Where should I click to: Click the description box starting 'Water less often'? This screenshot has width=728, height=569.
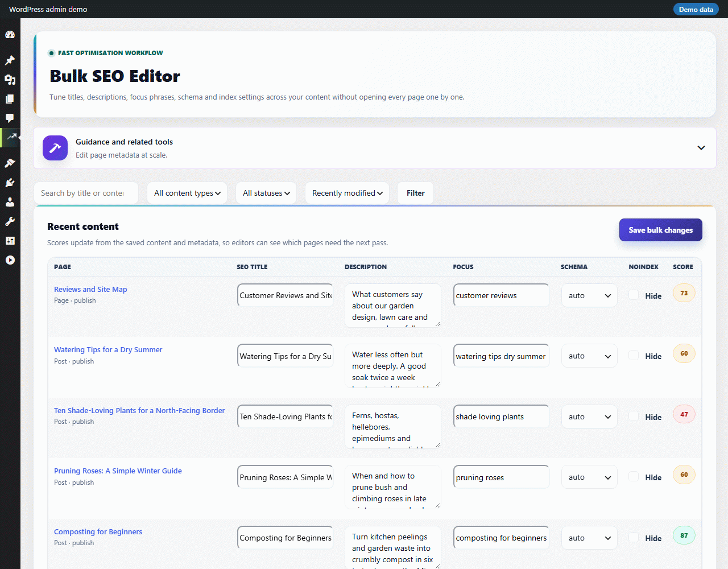coord(393,366)
